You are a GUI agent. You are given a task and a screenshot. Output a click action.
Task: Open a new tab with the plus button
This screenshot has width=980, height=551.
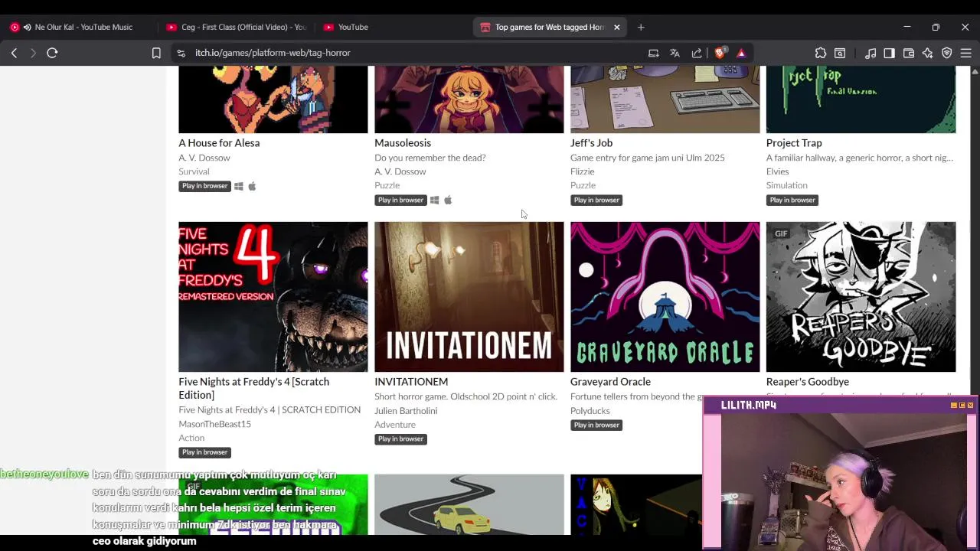click(x=641, y=27)
